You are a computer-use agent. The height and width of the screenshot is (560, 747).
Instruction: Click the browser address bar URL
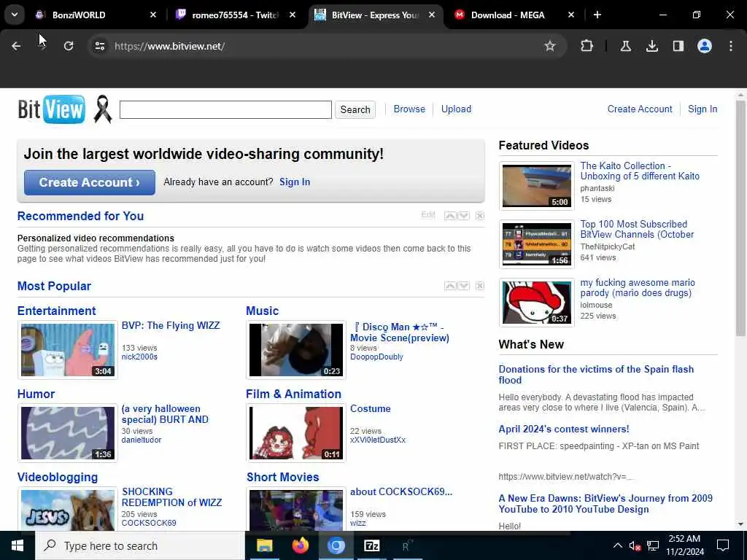[169, 46]
